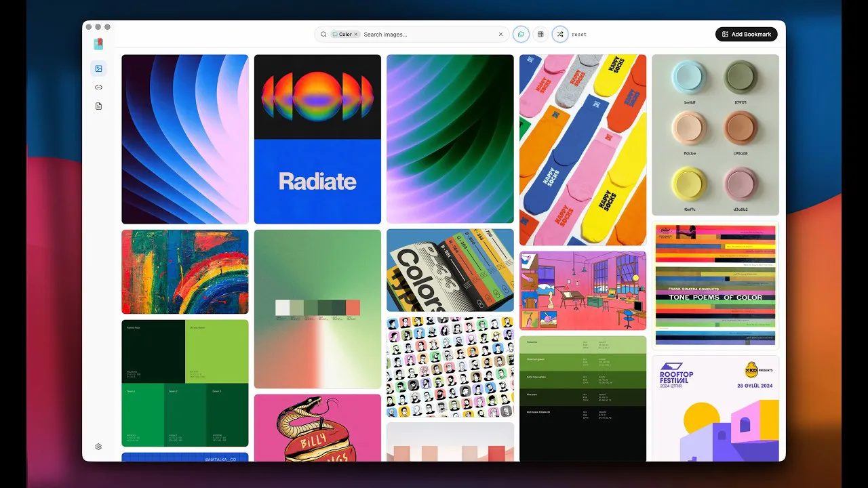The width and height of the screenshot is (868, 488).
Task: Clear the search field with the X
Action: [501, 34]
